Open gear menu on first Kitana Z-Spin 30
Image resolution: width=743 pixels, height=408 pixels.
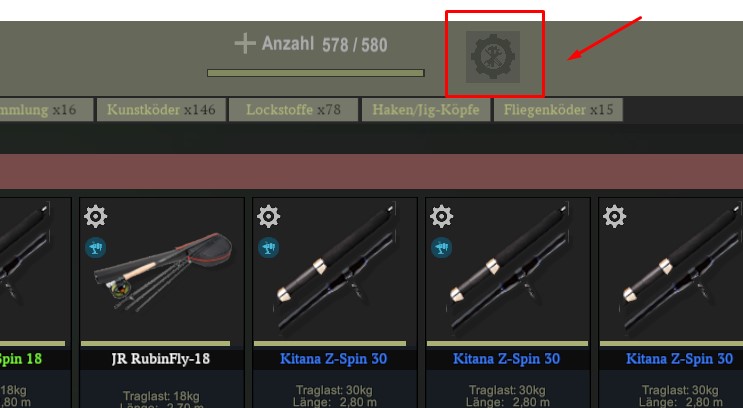point(269,217)
